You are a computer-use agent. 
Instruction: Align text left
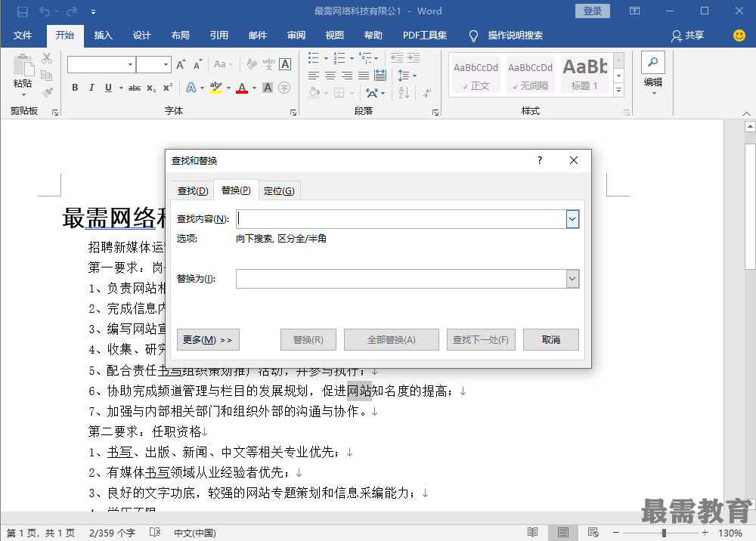coord(314,76)
